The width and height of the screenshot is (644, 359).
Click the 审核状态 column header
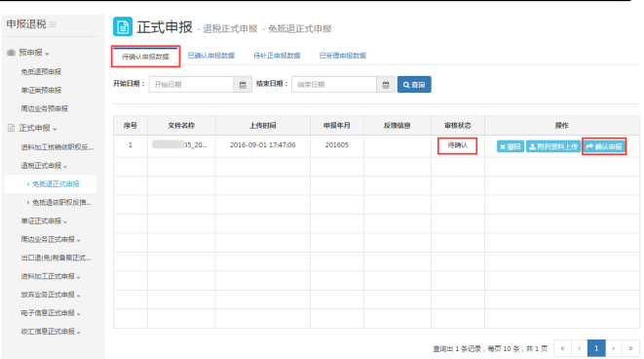458,126
